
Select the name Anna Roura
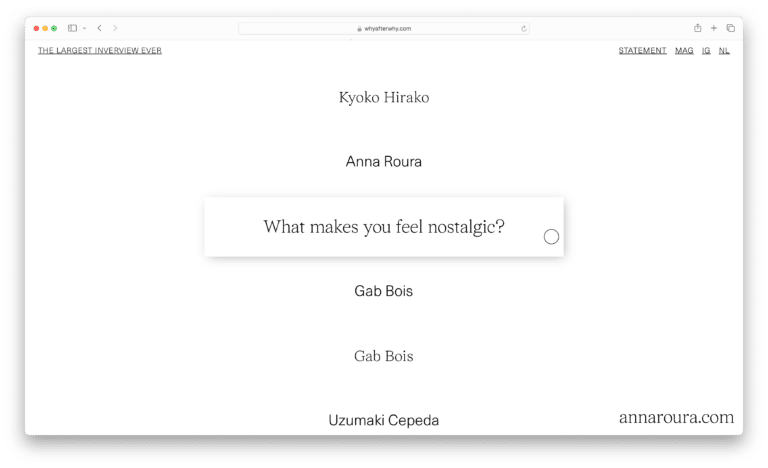point(384,162)
